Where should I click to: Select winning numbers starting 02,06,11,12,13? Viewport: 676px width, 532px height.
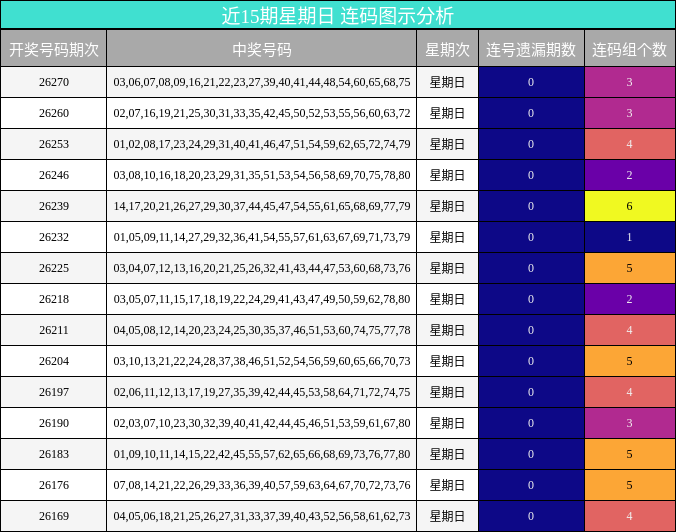262,392
